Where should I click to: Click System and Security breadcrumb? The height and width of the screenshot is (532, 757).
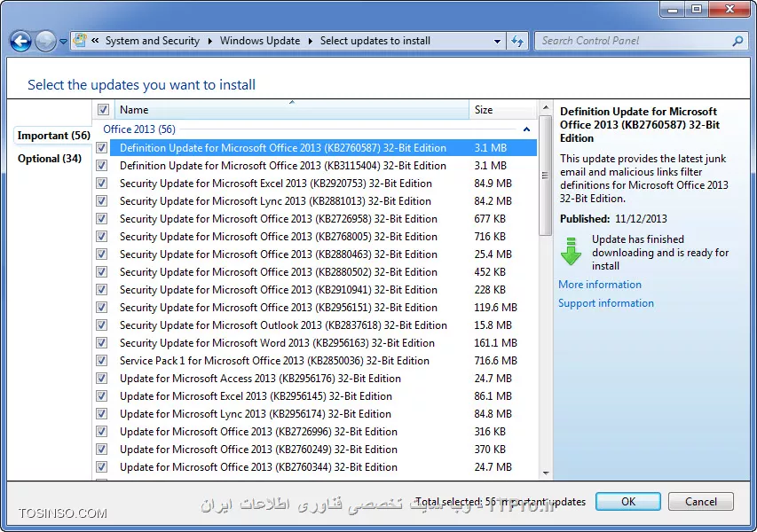click(x=152, y=41)
